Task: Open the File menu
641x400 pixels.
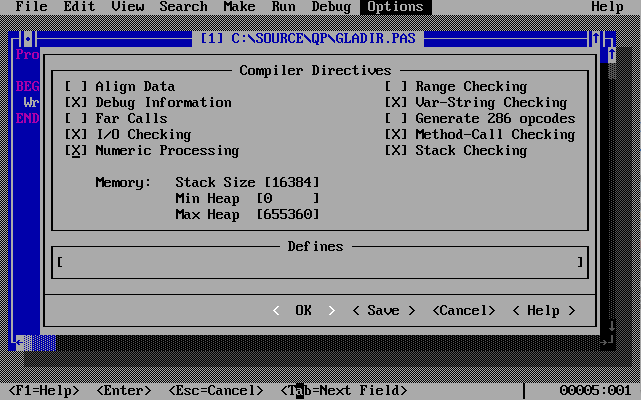Action: pyautogui.click(x=31, y=7)
